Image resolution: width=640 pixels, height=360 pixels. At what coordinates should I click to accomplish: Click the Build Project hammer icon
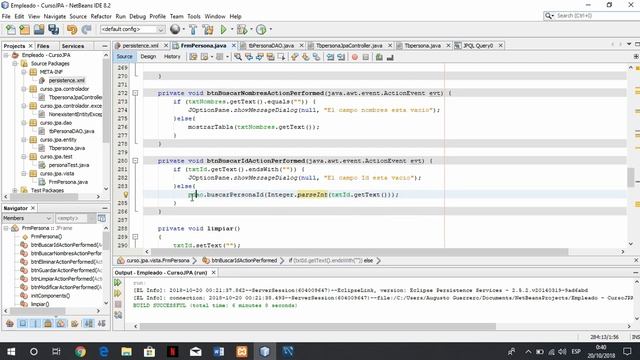193,29
